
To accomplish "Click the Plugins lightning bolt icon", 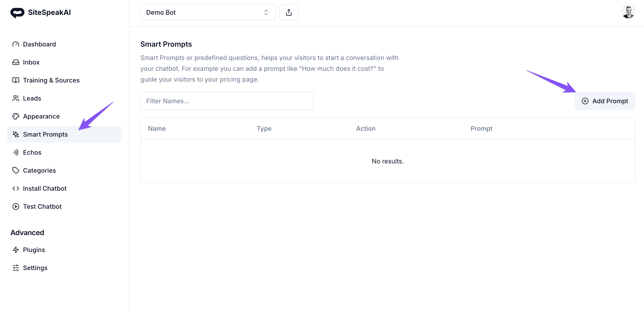I will point(16,250).
